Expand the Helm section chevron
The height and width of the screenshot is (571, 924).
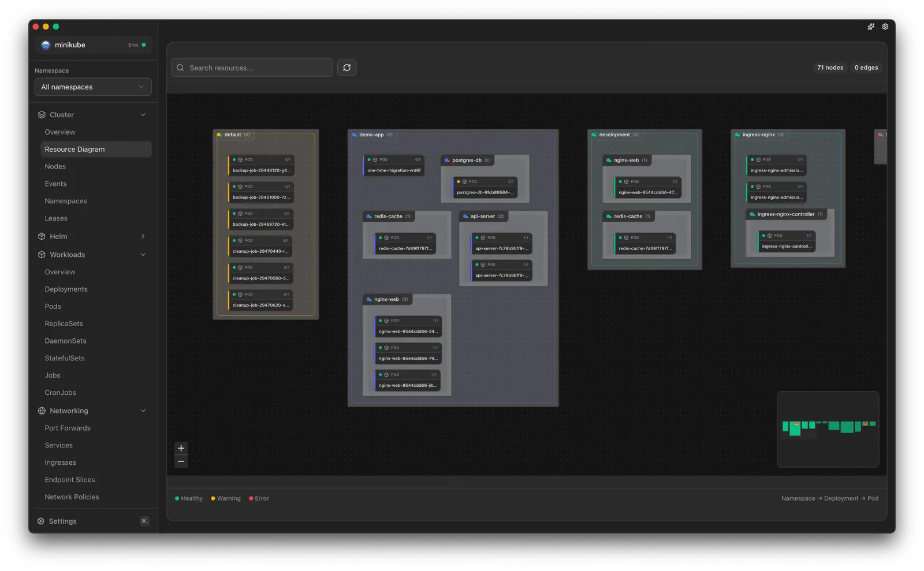click(x=143, y=236)
